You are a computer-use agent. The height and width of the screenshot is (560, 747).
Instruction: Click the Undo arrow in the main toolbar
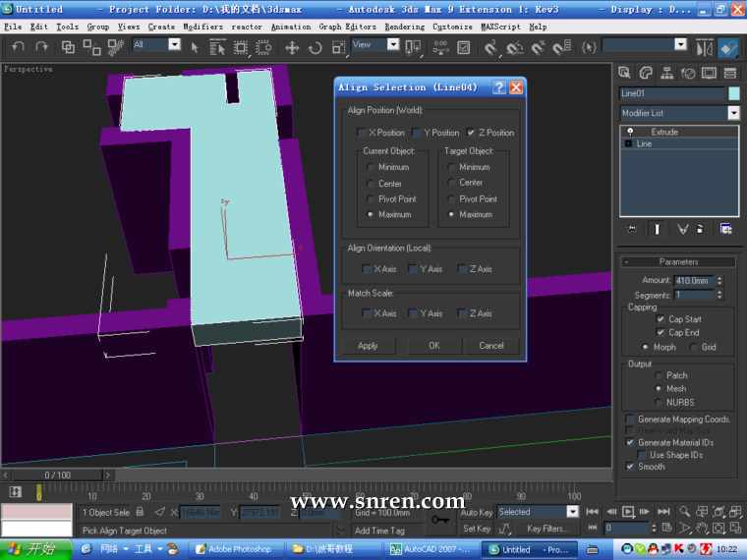tap(18, 47)
